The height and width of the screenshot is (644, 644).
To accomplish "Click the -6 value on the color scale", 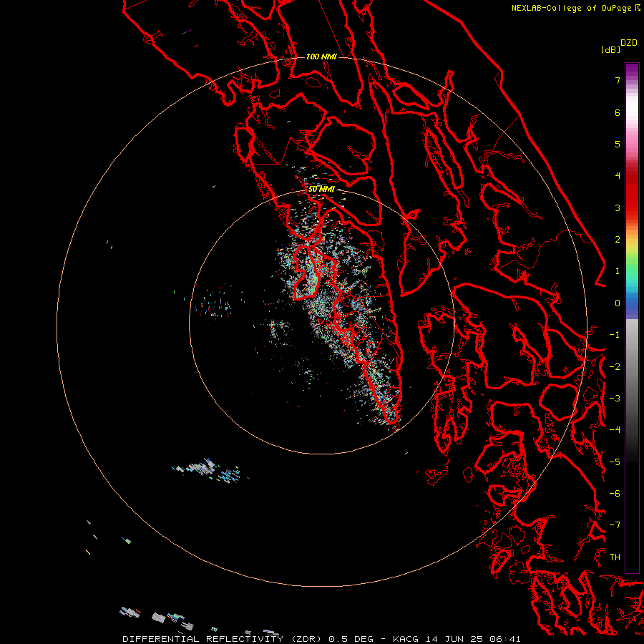I will coord(615,494).
